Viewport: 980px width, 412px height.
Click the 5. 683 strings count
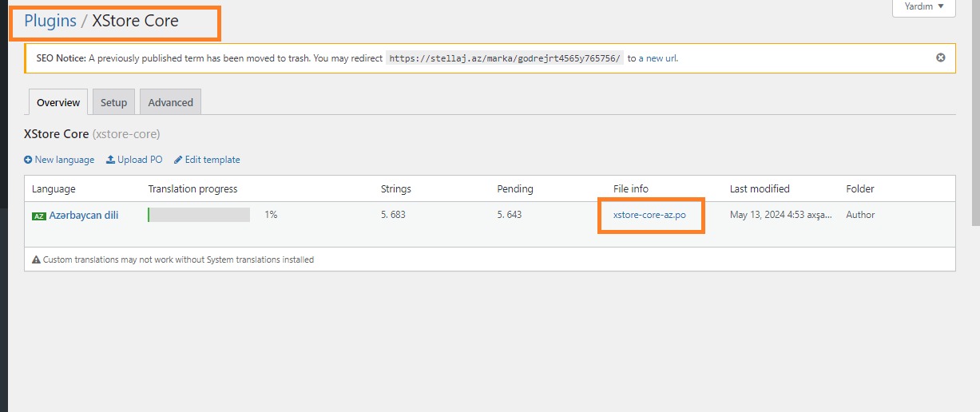[x=393, y=215]
